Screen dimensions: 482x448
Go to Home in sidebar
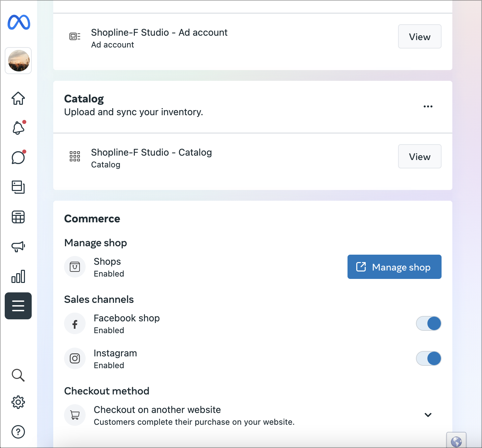[x=18, y=98]
